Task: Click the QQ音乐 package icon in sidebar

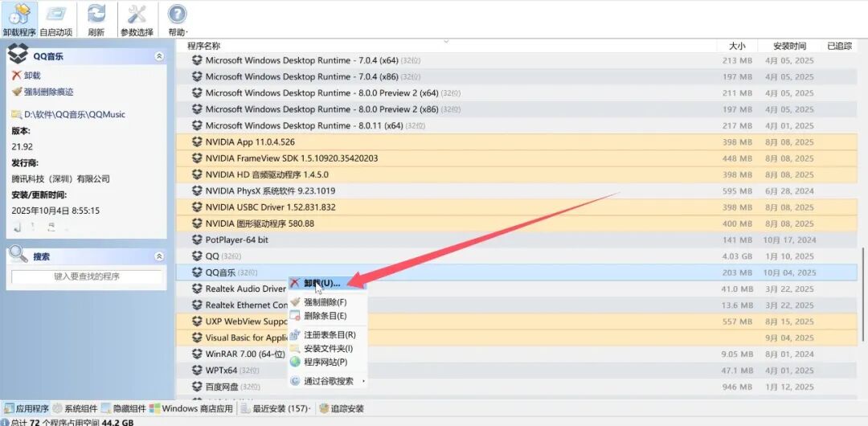Action: 18,55
